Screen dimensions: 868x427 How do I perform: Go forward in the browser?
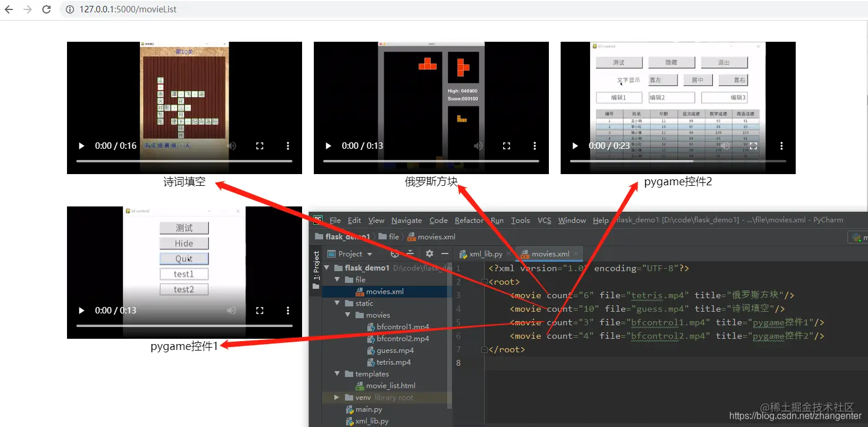pyautogui.click(x=27, y=9)
